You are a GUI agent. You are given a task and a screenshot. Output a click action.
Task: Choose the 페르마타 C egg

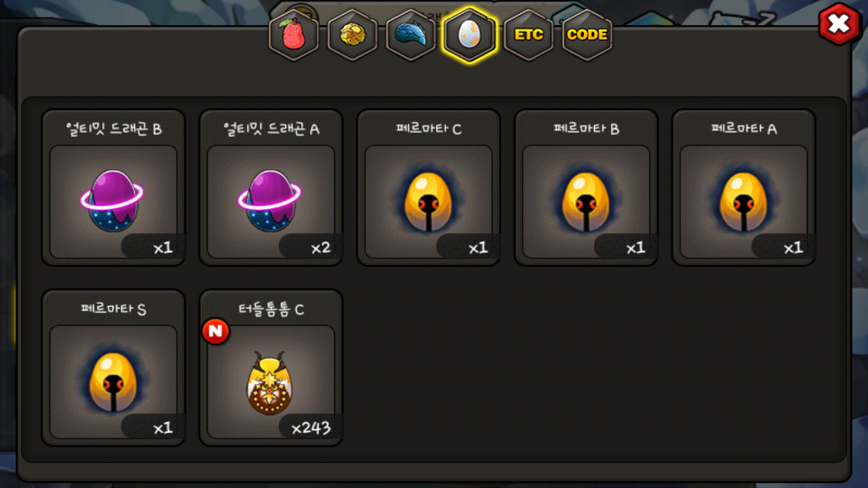coord(429,188)
